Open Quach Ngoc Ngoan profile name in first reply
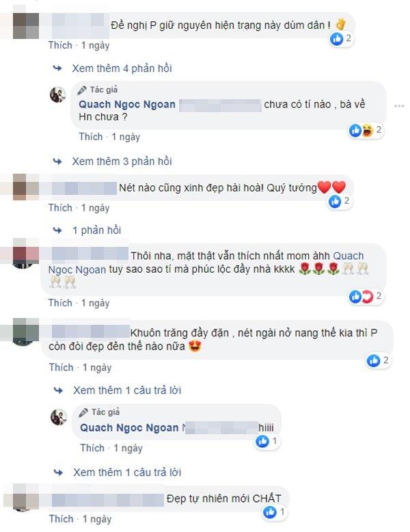The height and width of the screenshot is (532, 410). click(127, 104)
